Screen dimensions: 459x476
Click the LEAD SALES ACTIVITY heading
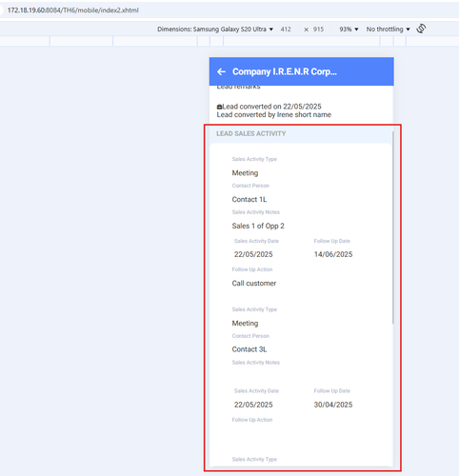pyautogui.click(x=251, y=133)
